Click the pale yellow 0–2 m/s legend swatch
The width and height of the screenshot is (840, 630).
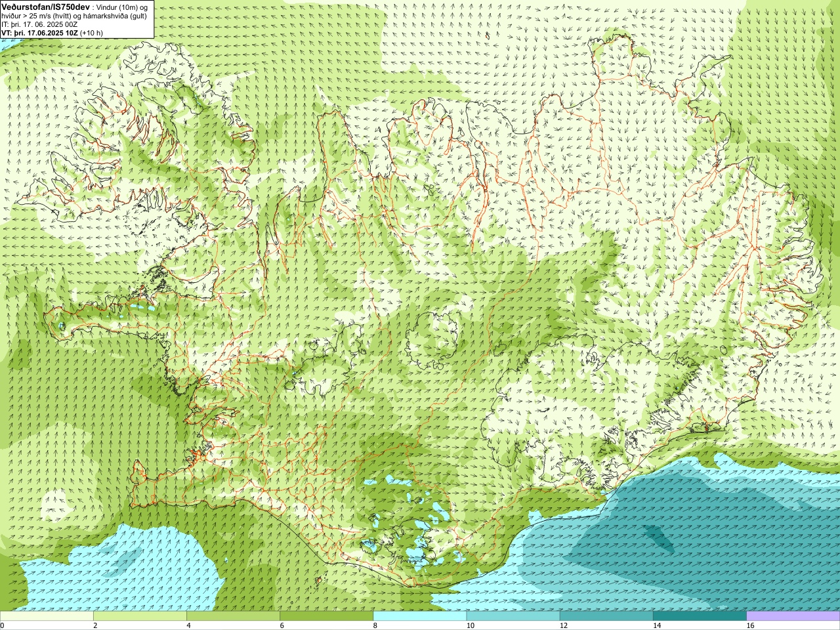click(47, 616)
